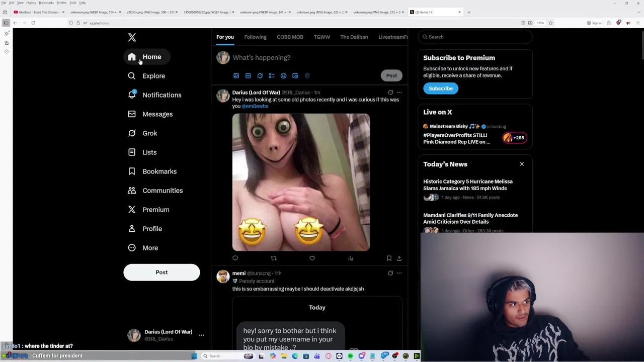The width and height of the screenshot is (644, 362).
Task: Open Profile in the sidebar
Action: [x=144, y=229]
